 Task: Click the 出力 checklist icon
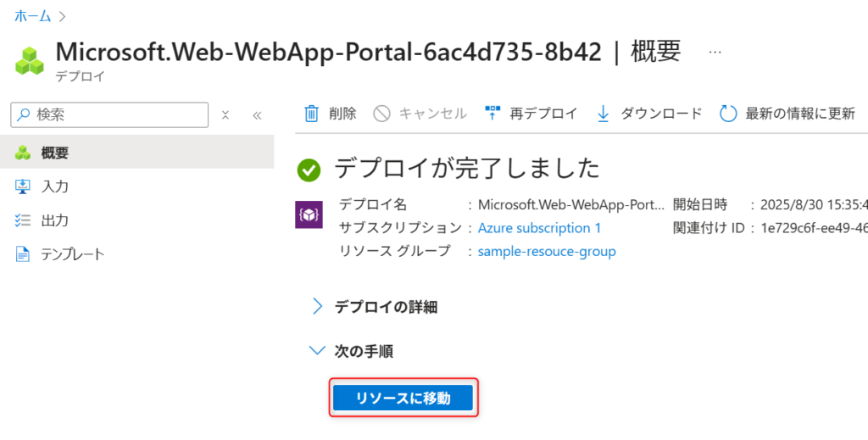(23, 220)
